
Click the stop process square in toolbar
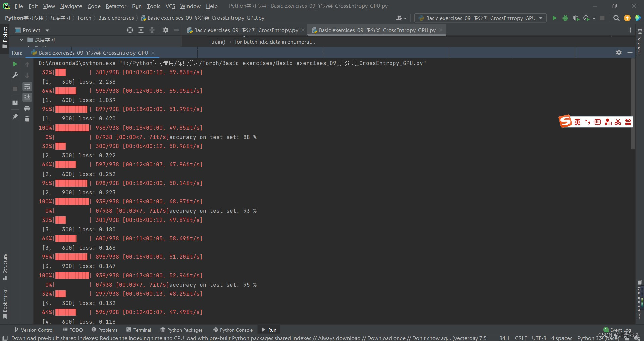[x=602, y=18]
